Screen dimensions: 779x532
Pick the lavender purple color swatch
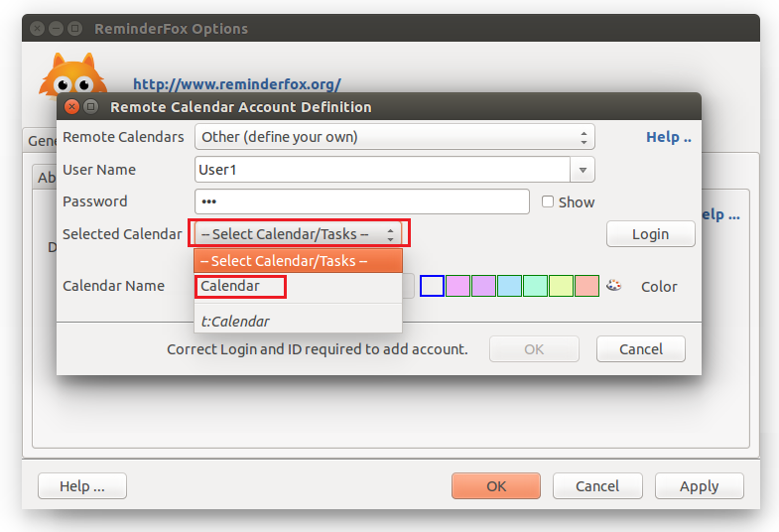coord(483,286)
